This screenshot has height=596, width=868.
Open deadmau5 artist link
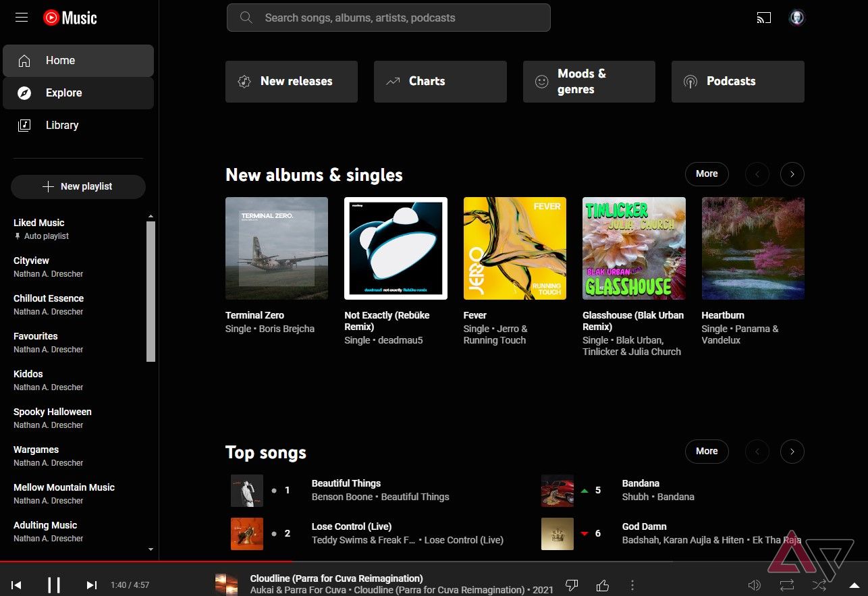click(400, 341)
